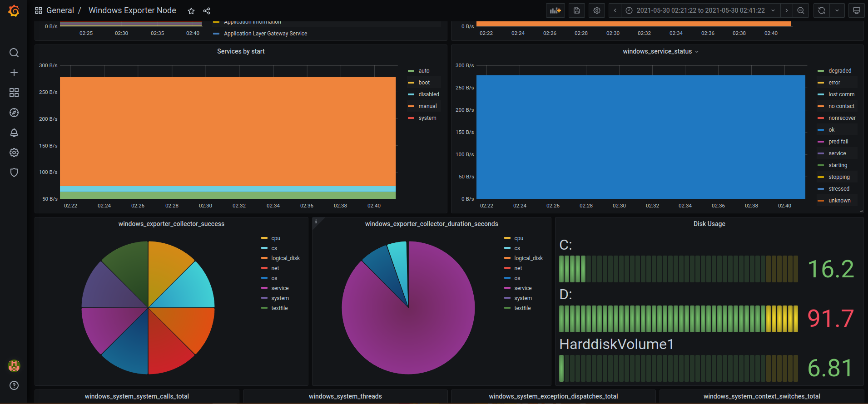Go to the General folder breadcrumb
The height and width of the screenshot is (404, 868).
point(60,10)
